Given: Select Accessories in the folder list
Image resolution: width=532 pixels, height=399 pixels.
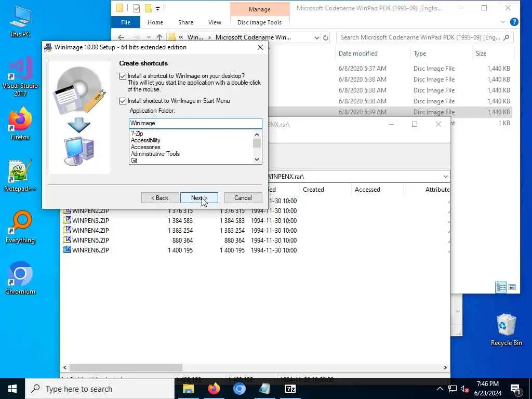Looking at the screenshot, I should tap(145, 147).
